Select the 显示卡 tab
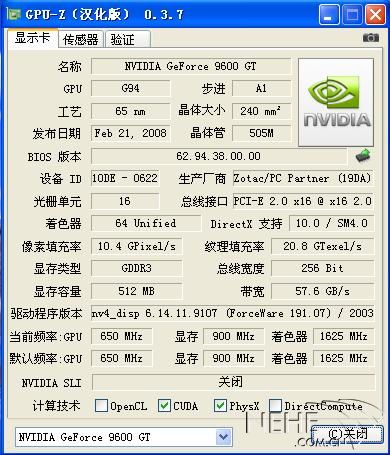Viewport: 390px width, 455px height. (33, 38)
